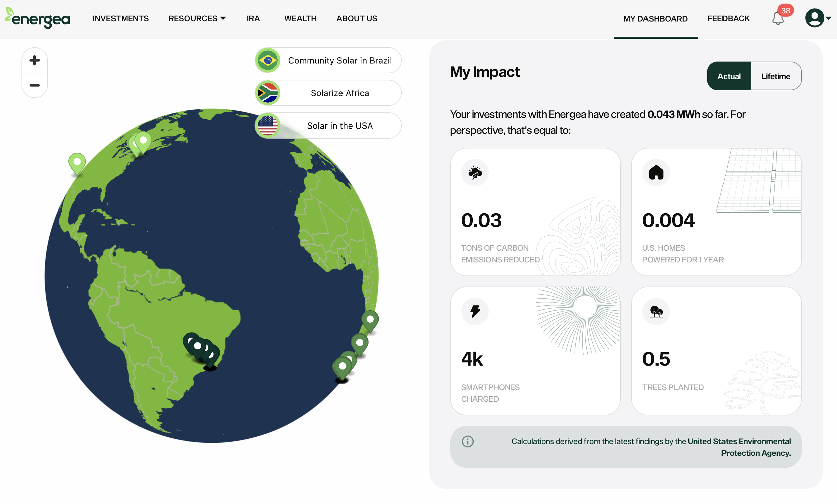Image resolution: width=837 pixels, height=504 pixels.
Task: Expand the Resources dropdown menu
Action: (x=197, y=18)
